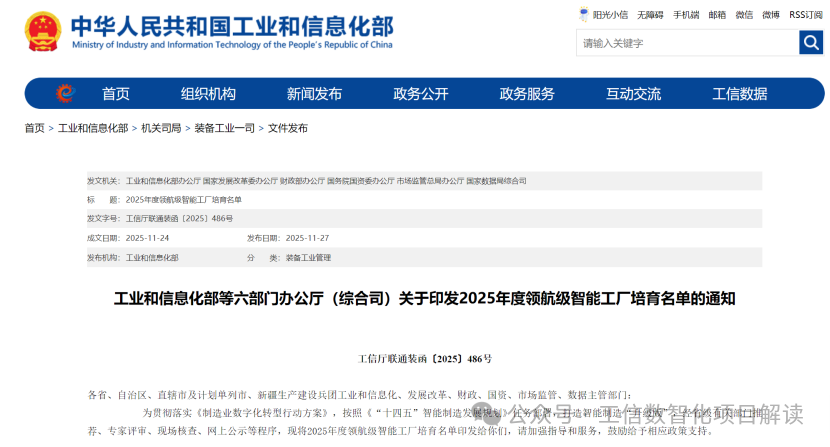
Task: Open the 微博 link in header
Action: tap(771, 15)
